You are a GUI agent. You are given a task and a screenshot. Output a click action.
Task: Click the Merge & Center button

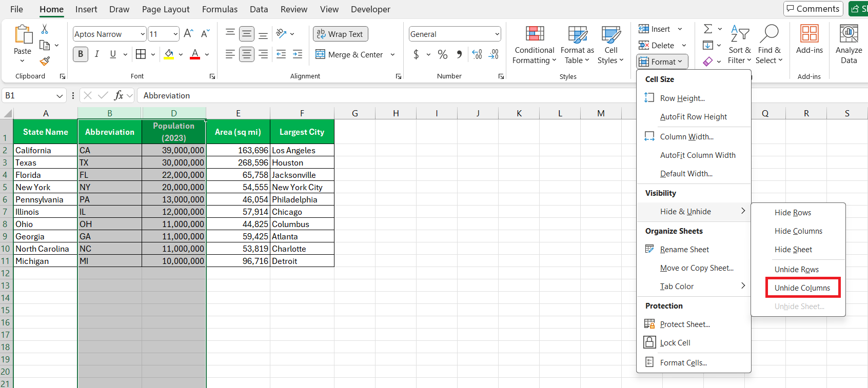pyautogui.click(x=349, y=54)
